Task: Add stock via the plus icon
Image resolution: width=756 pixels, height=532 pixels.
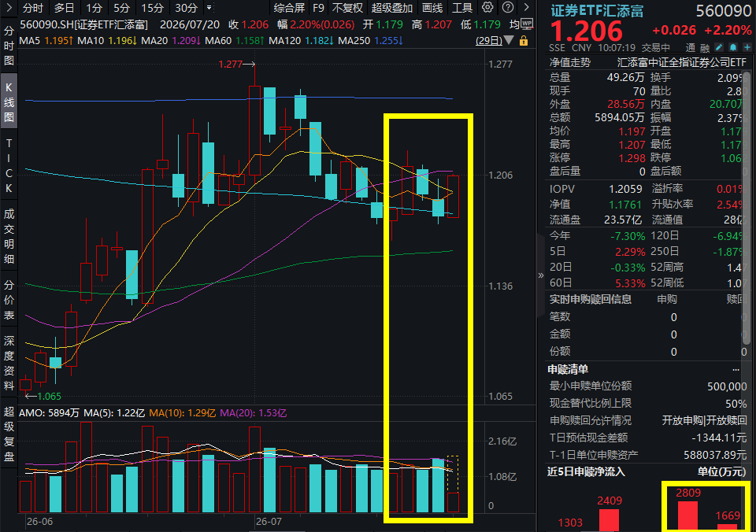Action: click(747, 47)
